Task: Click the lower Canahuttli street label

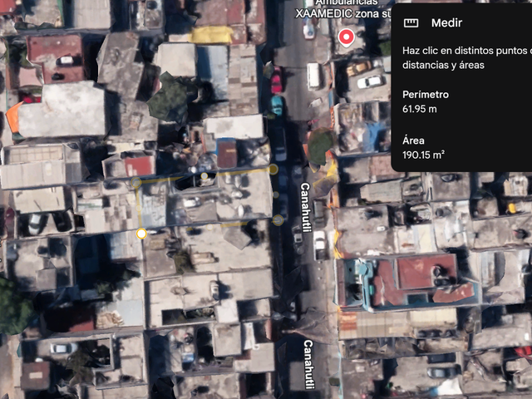Action: click(308, 364)
